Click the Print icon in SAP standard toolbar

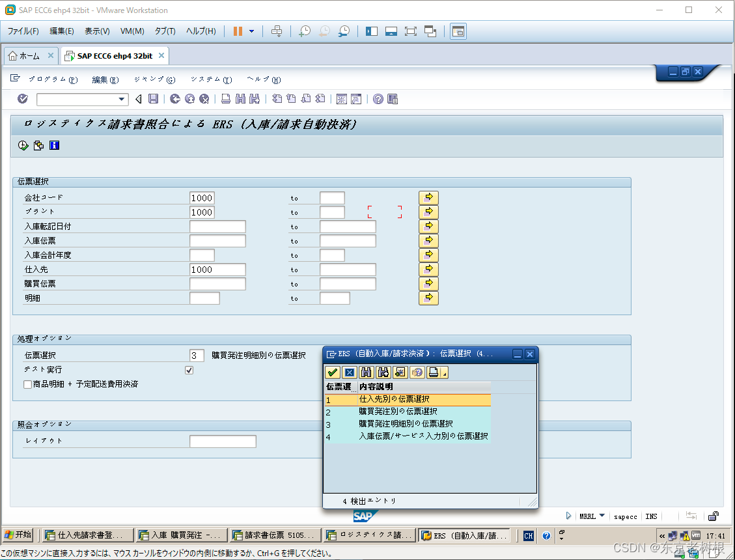225,99
